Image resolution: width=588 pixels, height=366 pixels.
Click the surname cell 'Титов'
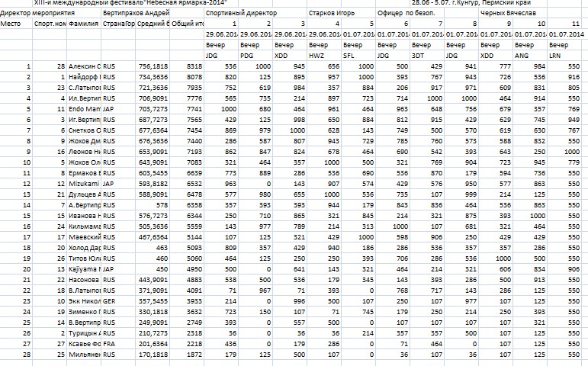tap(84, 258)
